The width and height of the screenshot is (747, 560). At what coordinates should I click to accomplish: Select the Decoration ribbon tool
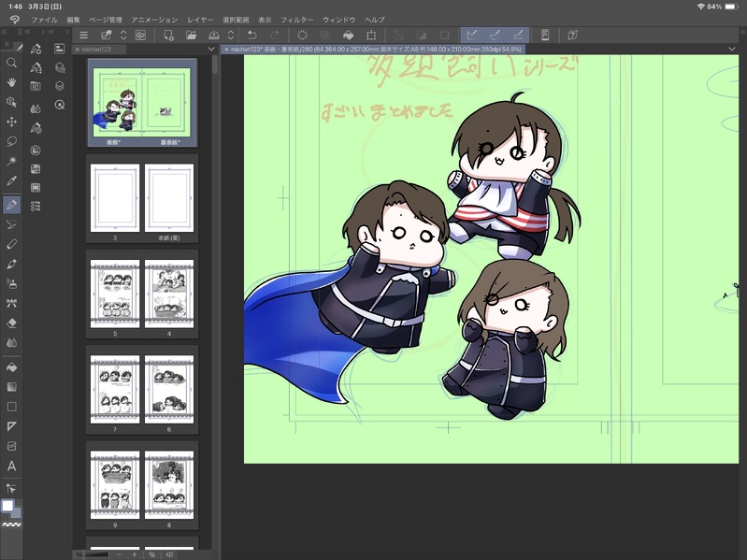click(x=11, y=303)
